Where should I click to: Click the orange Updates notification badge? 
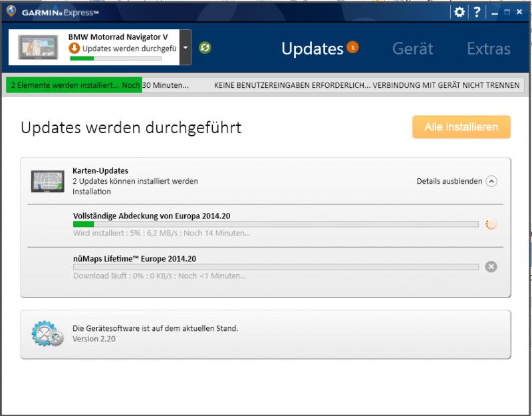pos(352,47)
